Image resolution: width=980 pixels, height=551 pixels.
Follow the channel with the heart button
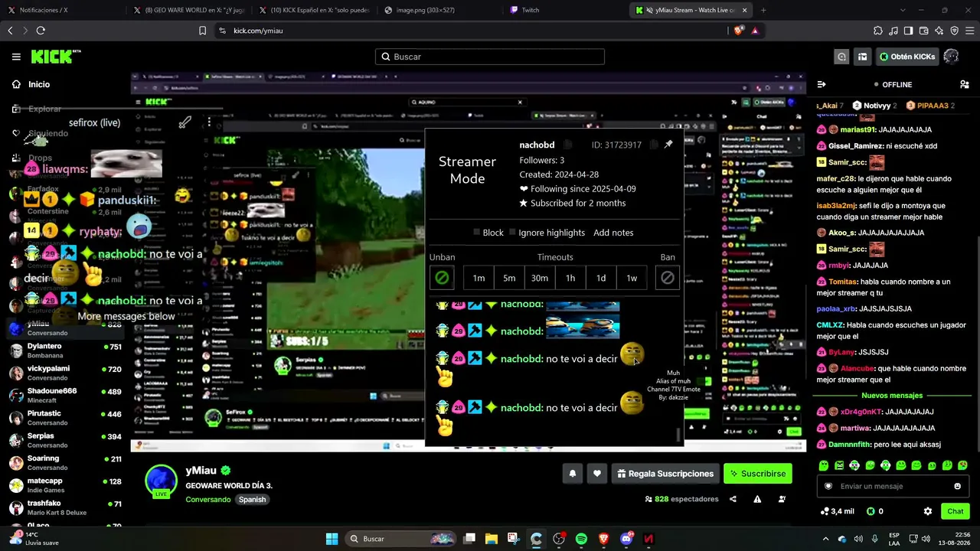point(597,474)
